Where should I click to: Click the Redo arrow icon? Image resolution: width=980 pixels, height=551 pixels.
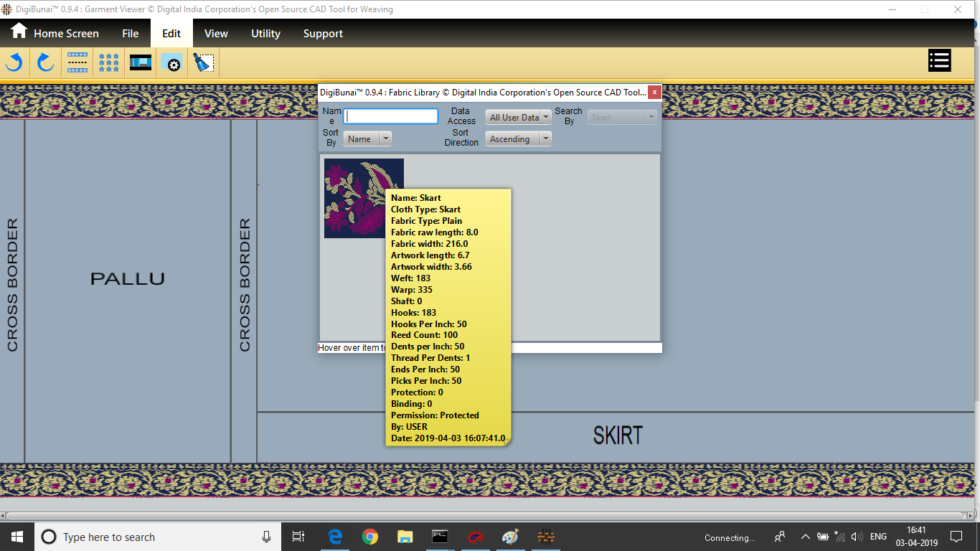(46, 62)
